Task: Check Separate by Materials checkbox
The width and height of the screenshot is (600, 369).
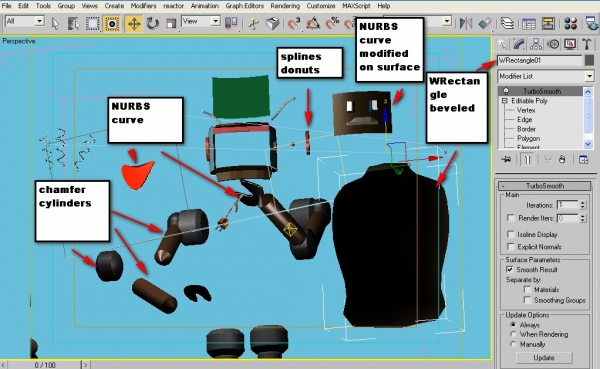Action: [528, 289]
